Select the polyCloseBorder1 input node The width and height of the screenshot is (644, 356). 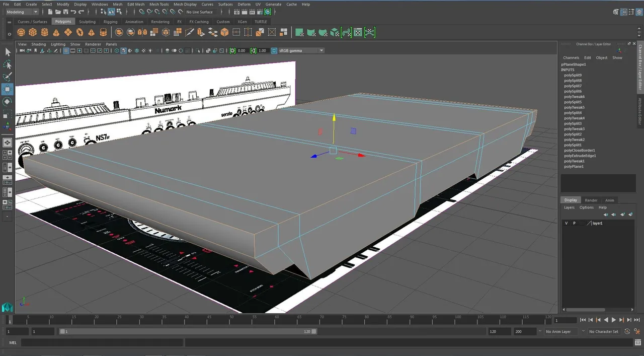[x=580, y=150]
